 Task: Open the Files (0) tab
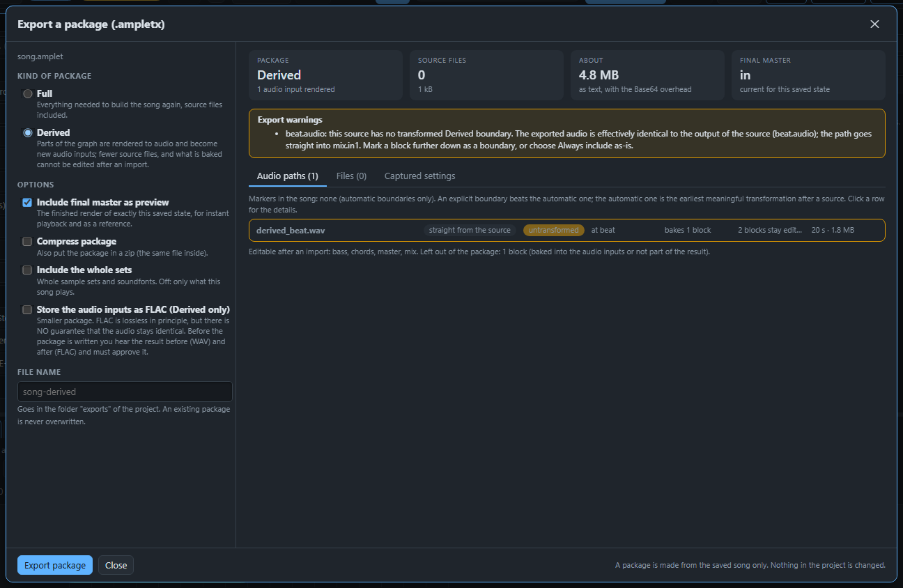(x=351, y=176)
